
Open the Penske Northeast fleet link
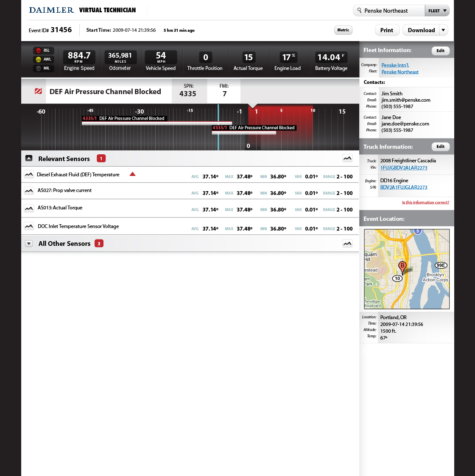(x=400, y=72)
